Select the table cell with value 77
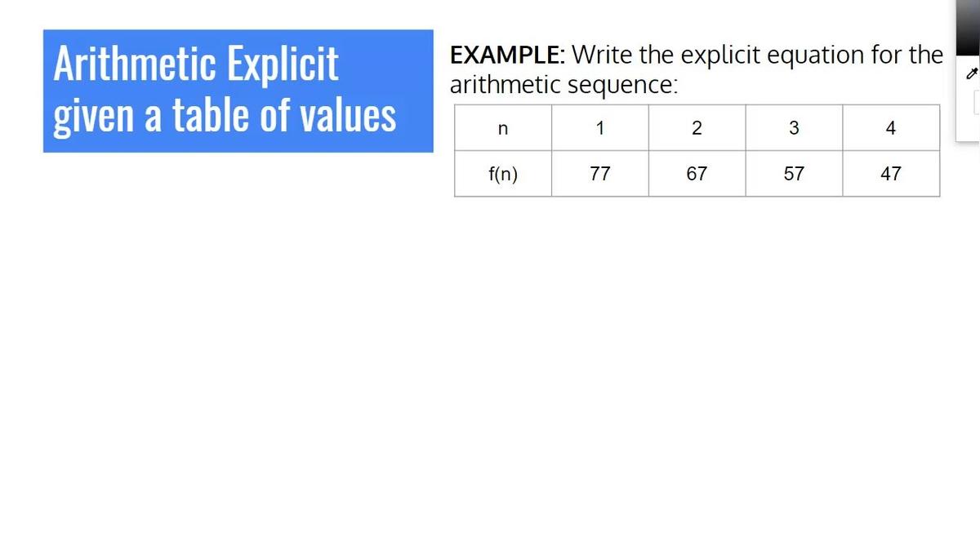 [599, 174]
